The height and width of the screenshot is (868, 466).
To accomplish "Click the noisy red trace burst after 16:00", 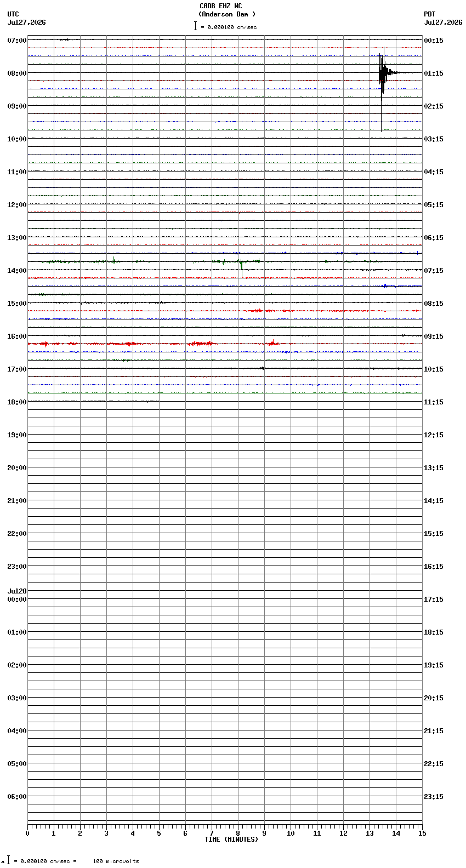I will 200,344.
